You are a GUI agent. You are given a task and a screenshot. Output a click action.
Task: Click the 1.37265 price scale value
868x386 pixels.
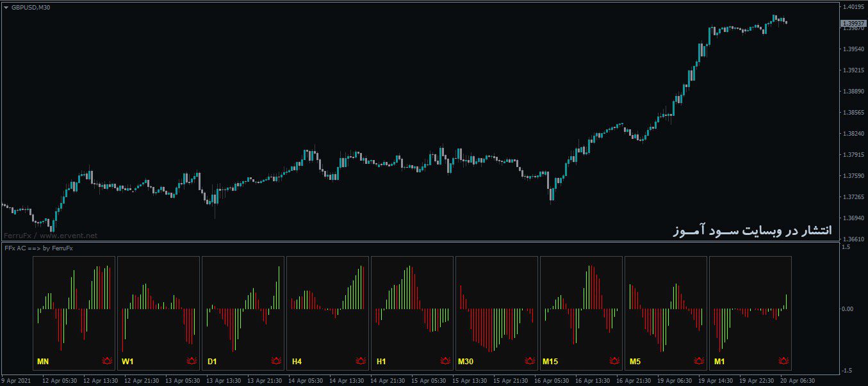point(854,197)
